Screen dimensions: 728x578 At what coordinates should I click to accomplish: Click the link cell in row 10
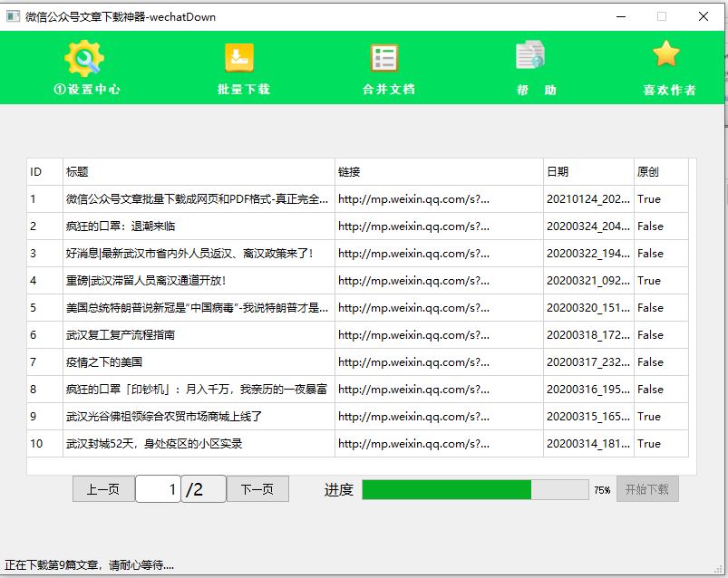[439, 444]
